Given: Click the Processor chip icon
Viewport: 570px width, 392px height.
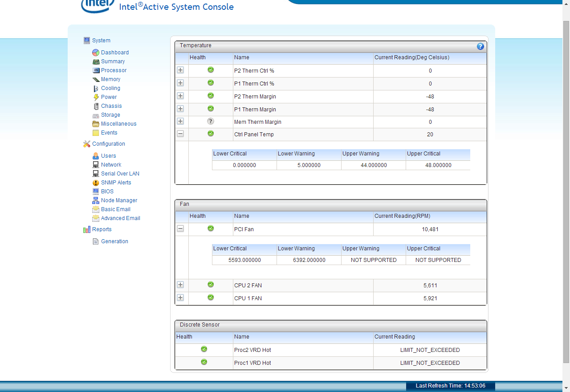Looking at the screenshot, I should click(x=96, y=70).
